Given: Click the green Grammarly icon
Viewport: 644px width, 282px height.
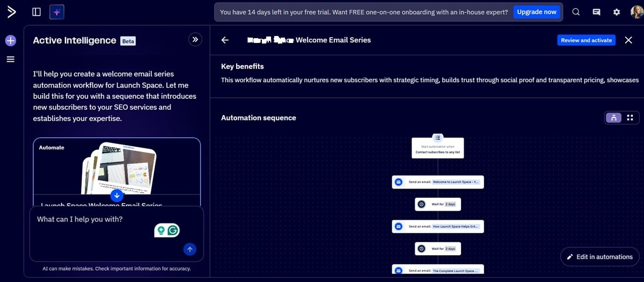Looking at the screenshot, I should point(173,230).
